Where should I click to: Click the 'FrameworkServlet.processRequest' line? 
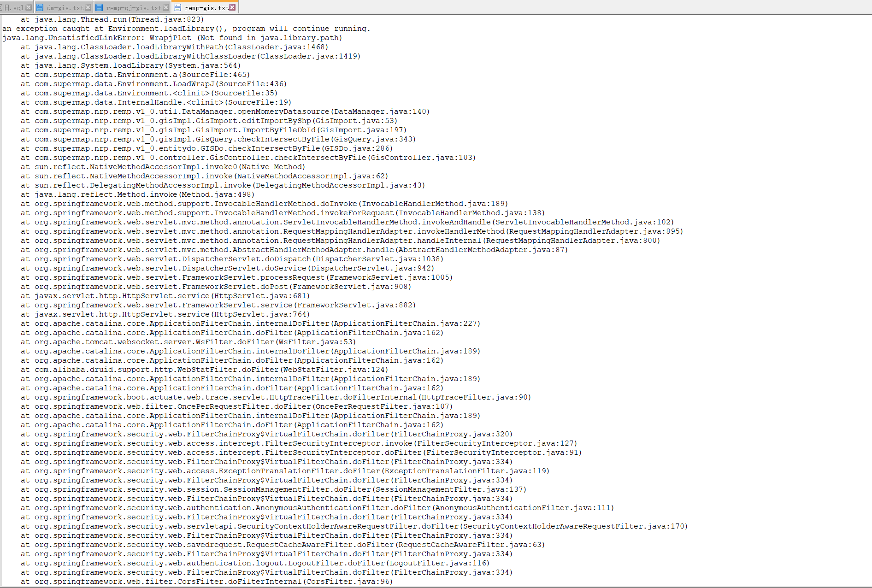tap(237, 277)
